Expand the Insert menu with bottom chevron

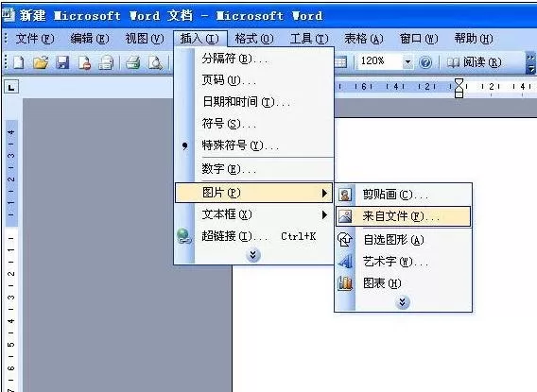(253, 255)
